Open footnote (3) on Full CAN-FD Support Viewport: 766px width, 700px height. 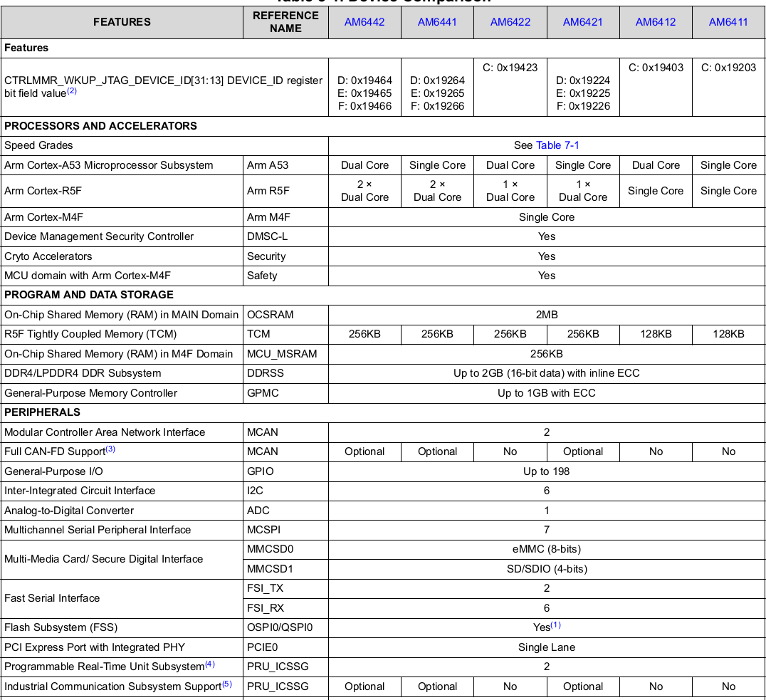pyautogui.click(x=110, y=449)
